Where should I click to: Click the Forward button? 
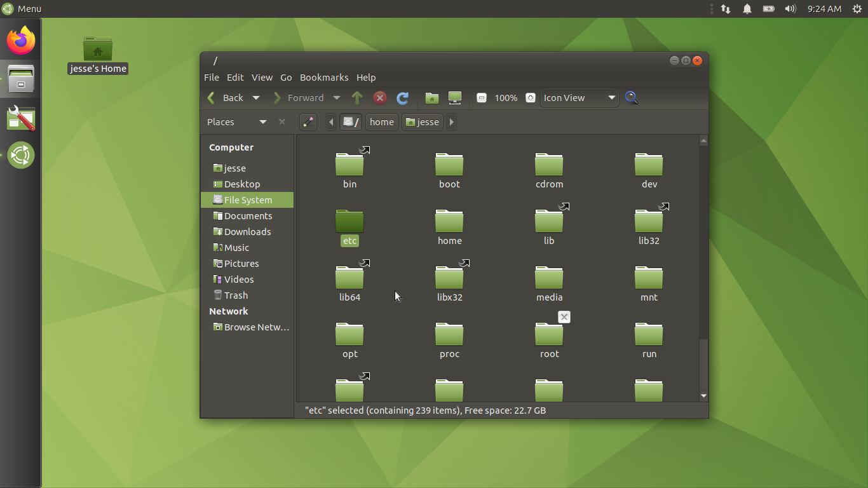pyautogui.click(x=299, y=98)
